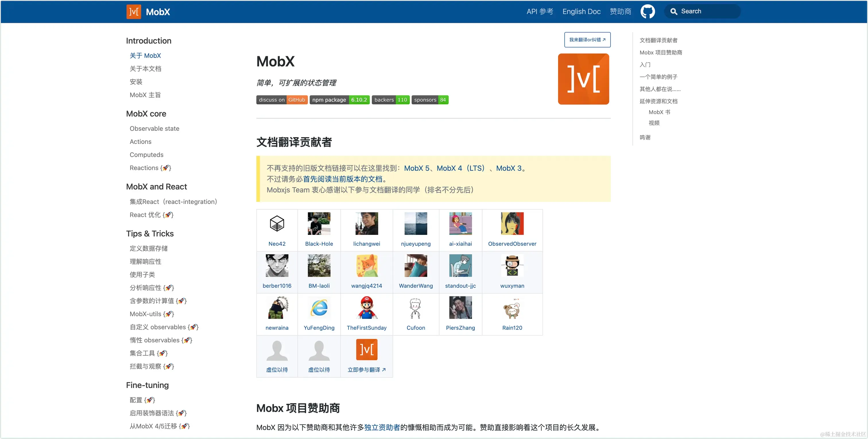Screen dimensions: 868x439
Task: Open React 优化 sidebar page
Action: click(151, 215)
